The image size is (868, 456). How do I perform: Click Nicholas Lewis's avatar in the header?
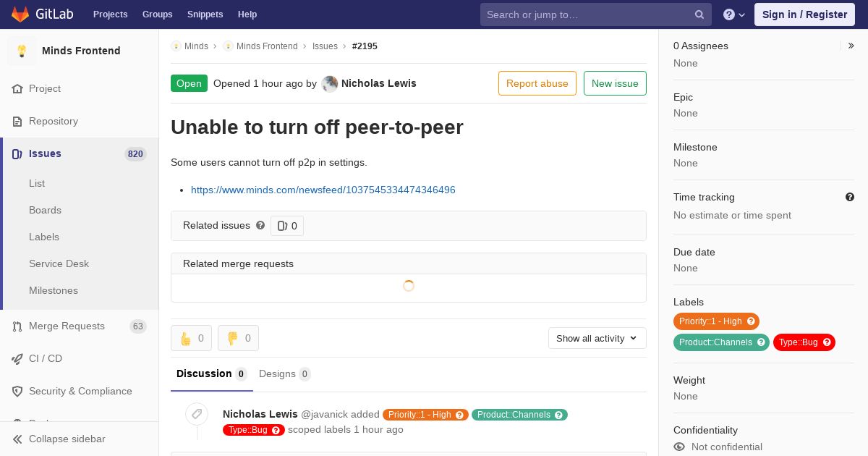pos(330,83)
